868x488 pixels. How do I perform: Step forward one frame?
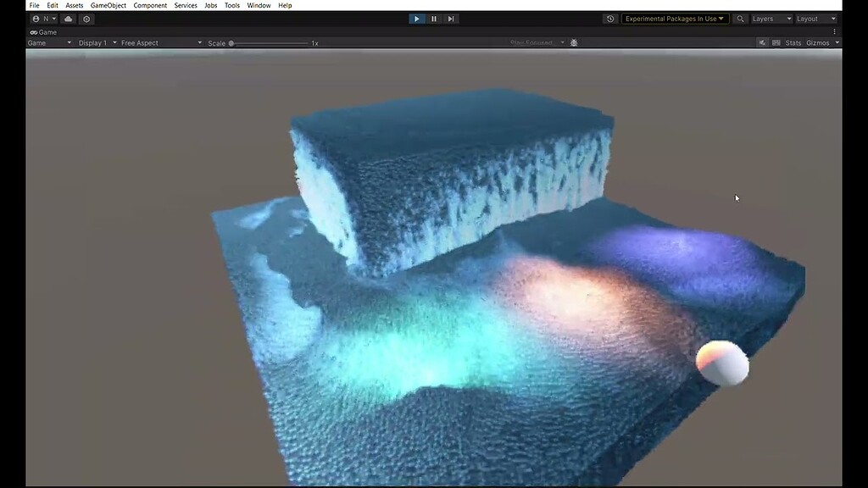pyautogui.click(x=450, y=18)
